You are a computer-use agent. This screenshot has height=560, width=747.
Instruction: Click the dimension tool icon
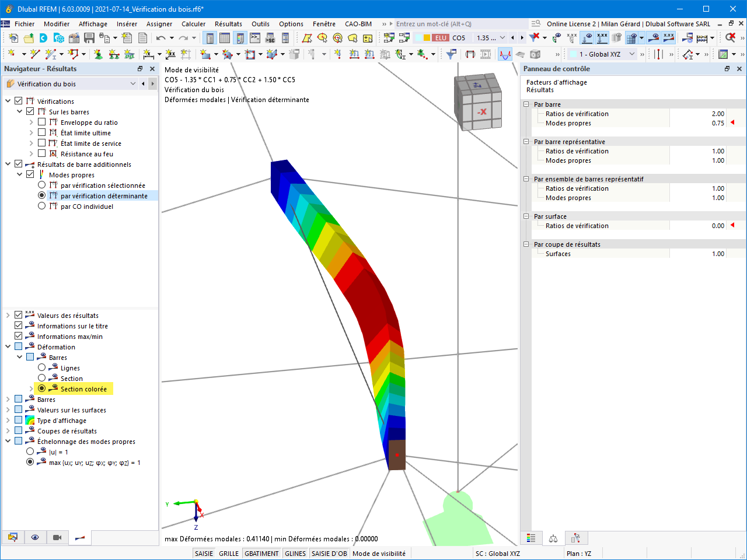149,54
